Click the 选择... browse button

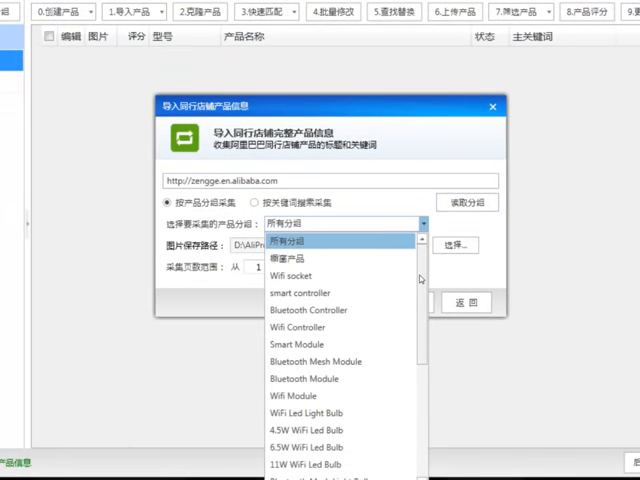[456, 245]
